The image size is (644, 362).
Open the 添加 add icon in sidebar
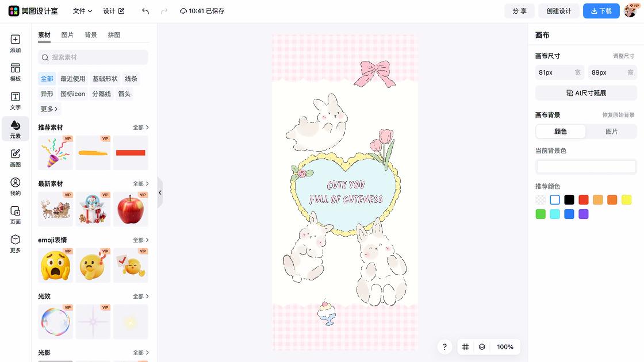coord(15,44)
